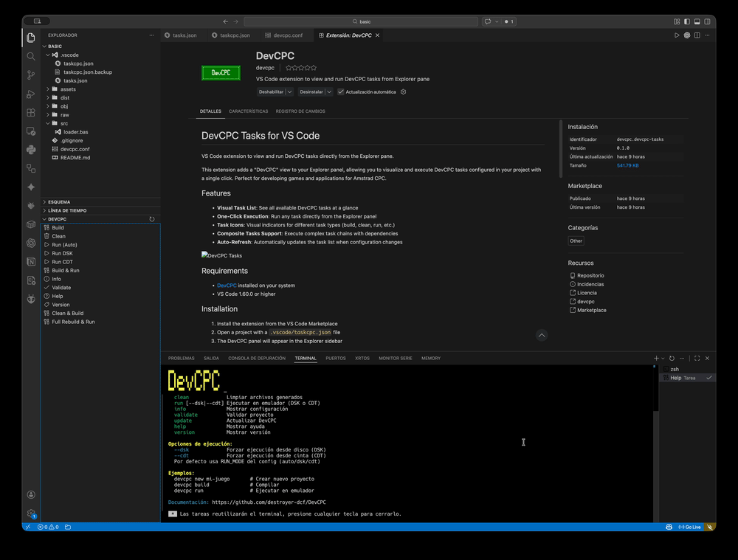Click the title bar search field
The width and height of the screenshot is (738, 560).
pos(361,21)
